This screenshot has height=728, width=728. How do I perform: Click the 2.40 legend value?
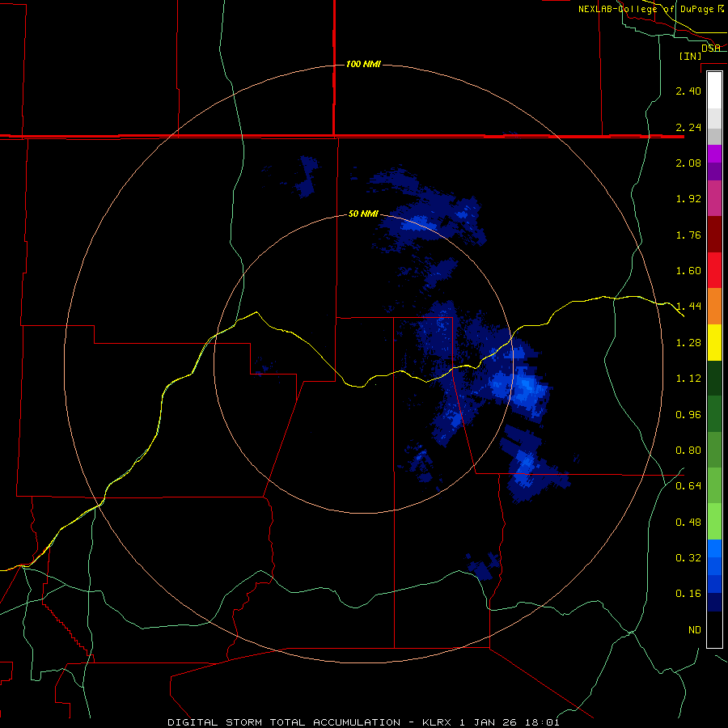688,91
